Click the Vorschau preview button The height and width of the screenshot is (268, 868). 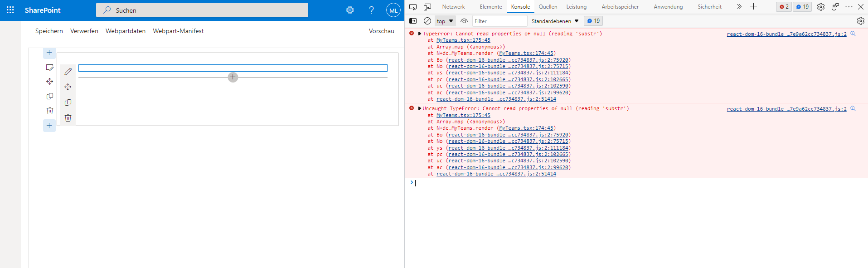point(382,31)
